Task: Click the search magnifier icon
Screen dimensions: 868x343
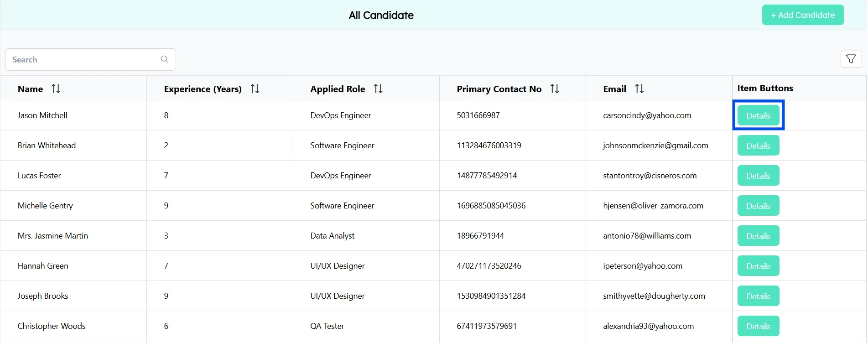Action: click(165, 59)
